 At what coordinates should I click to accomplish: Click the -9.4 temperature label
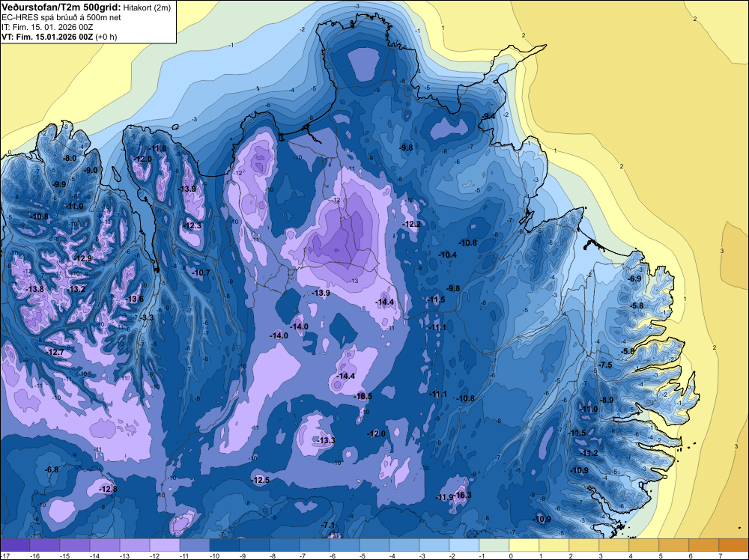tap(488, 117)
